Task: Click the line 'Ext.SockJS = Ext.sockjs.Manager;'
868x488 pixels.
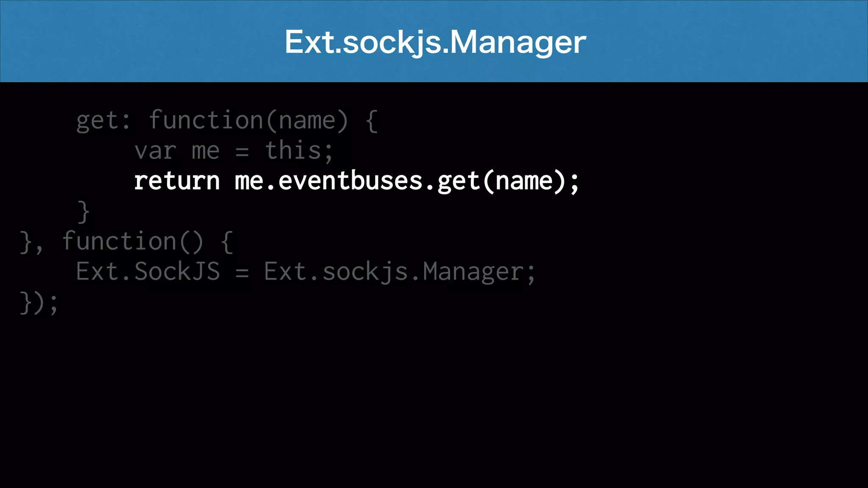Action: (306, 272)
